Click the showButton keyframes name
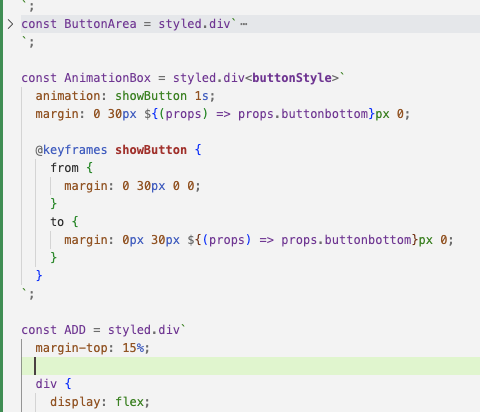Screen dimensions: 480x412 tap(151, 150)
